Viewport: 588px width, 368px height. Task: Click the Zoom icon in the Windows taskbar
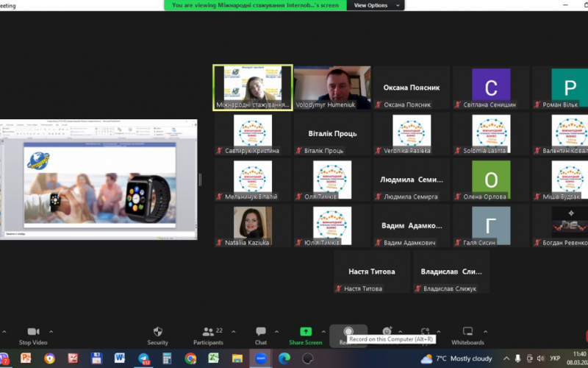point(261,358)
